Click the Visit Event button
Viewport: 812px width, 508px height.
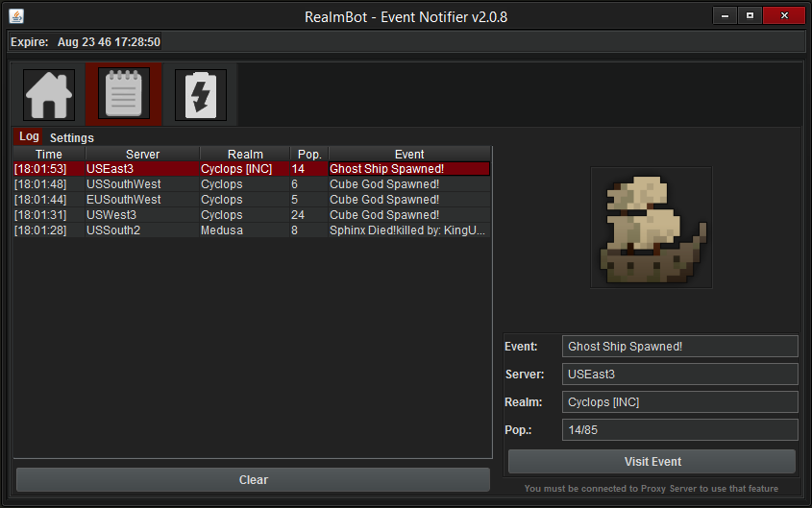click(652, 462)
